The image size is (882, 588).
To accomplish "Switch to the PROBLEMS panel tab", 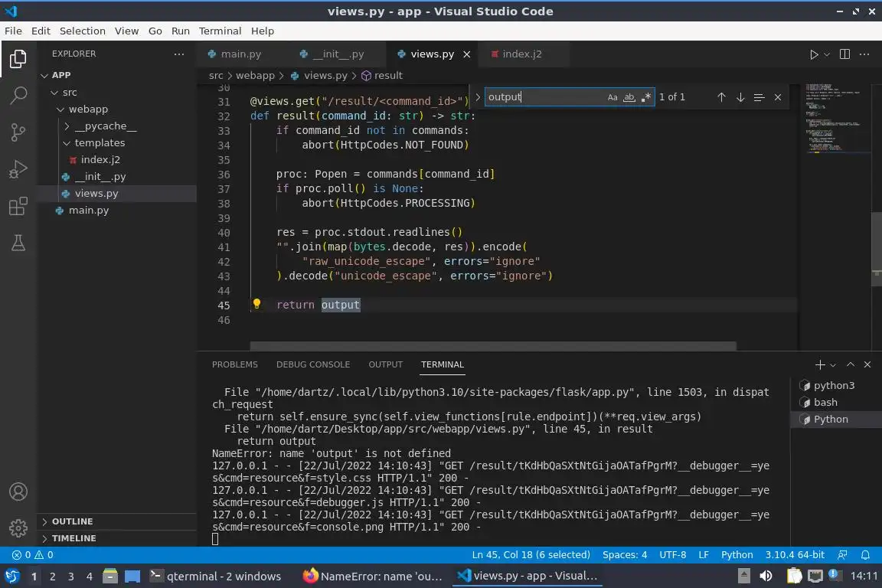I will pos(234,364).
